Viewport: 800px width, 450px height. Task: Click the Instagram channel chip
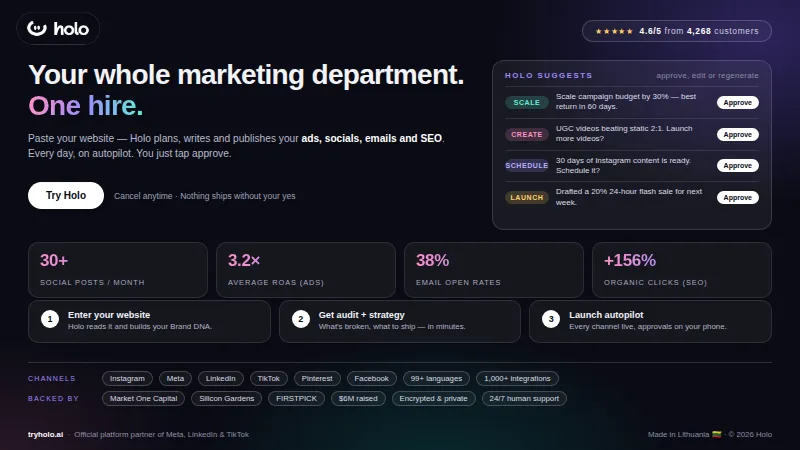coord(127,379)
